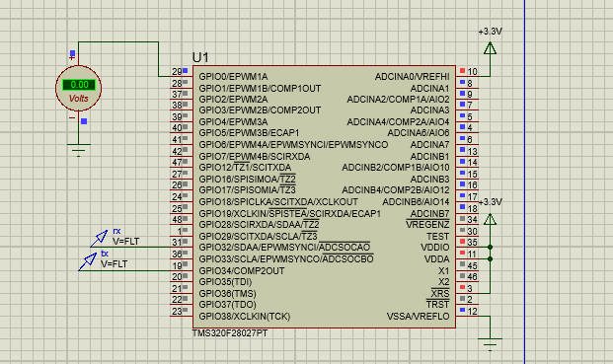Select junction dot on VDDA wire
This screenshot has height=364, width=613.
[490, 258]
